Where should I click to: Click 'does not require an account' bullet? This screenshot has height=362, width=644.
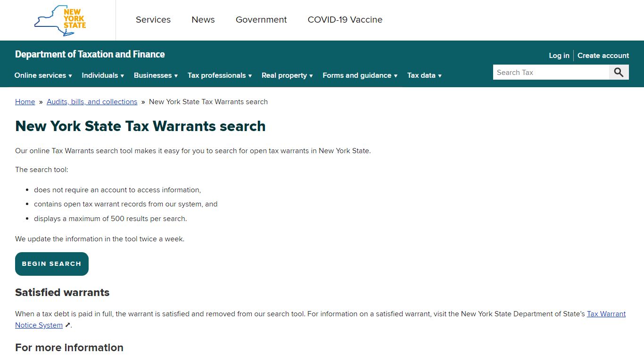pyautogui.click(x=117, y=190)
